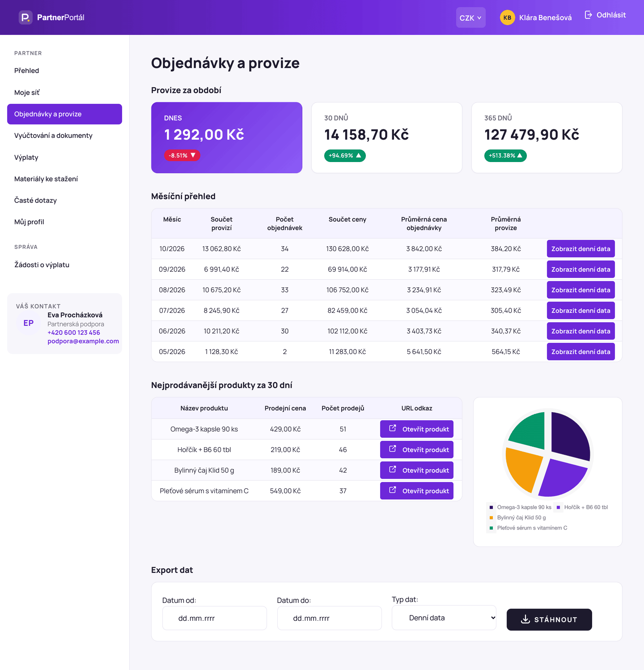Expand the Typ dat select box
The height and width of the screenshot is (670, 644).
444,618
